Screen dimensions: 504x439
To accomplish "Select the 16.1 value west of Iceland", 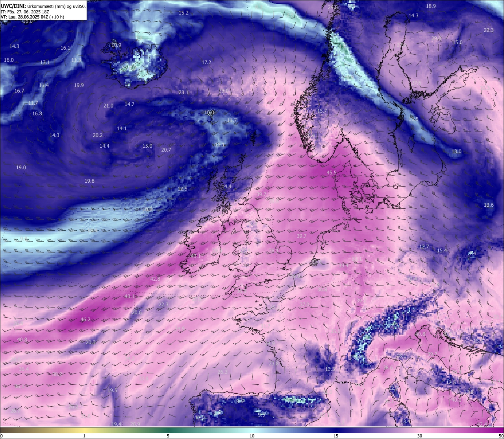I will pyautogui.click(x=65, y=48).
